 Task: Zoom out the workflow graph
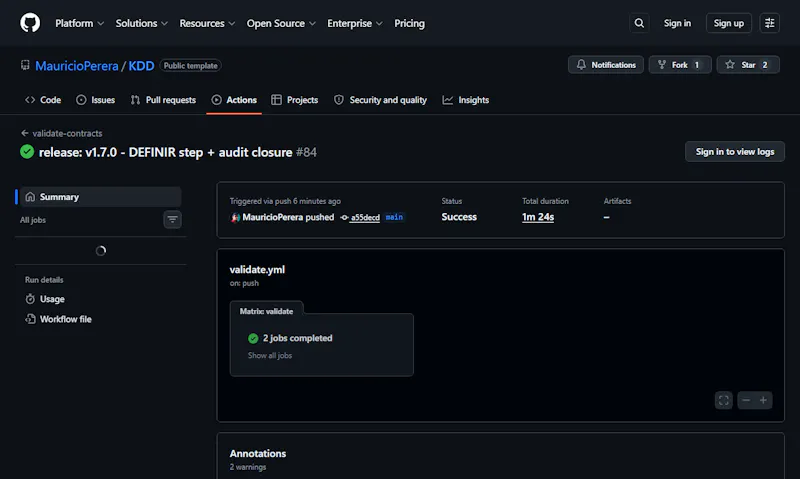[x=746, y=400]
